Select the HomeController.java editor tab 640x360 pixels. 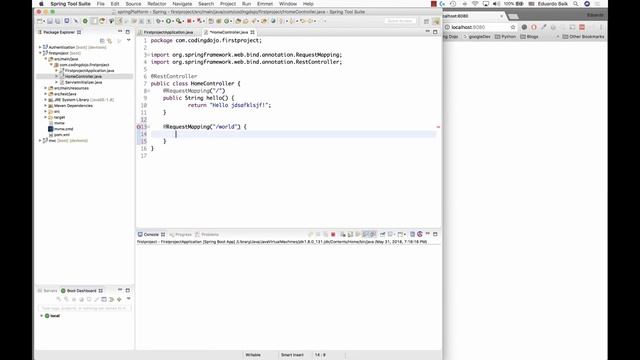click(x=229, y=32)
